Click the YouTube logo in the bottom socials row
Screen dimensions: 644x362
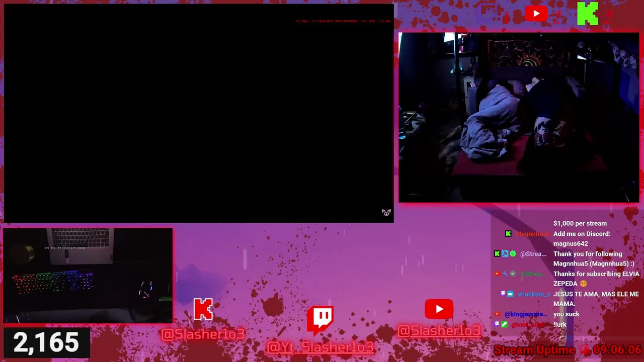tap(439, 309)
